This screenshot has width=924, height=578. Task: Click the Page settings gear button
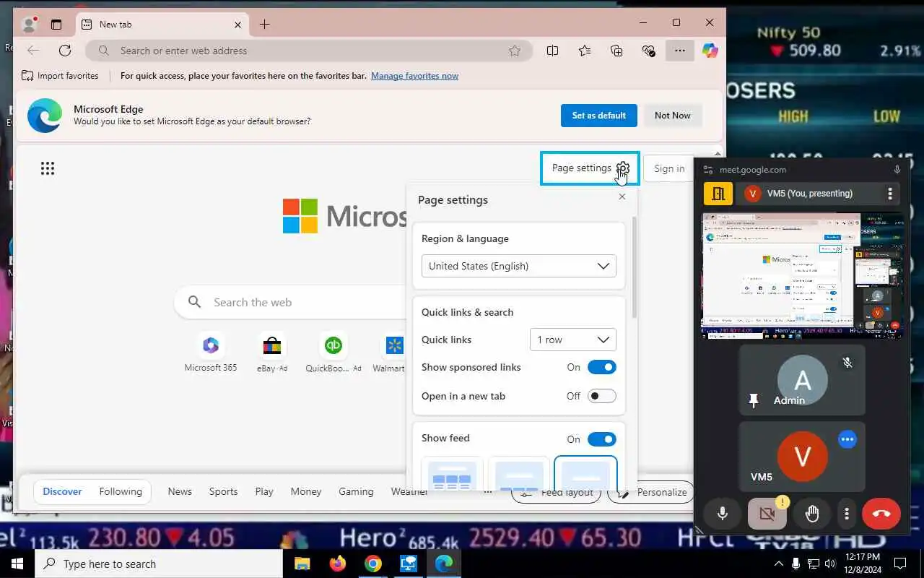tap(590, 168)
